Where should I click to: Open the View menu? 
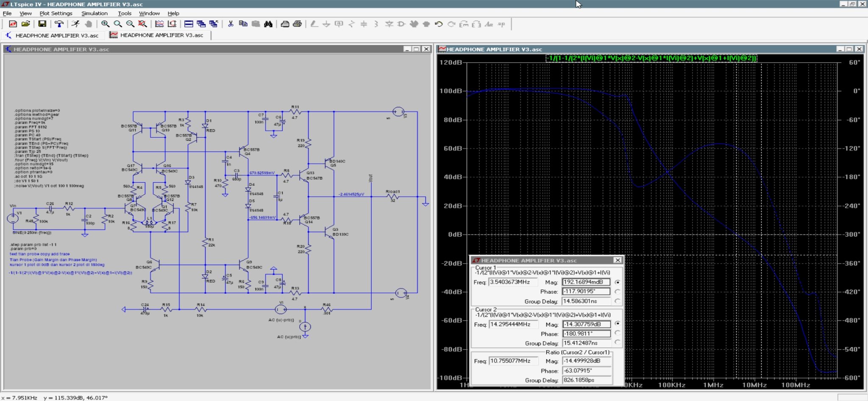25,13
